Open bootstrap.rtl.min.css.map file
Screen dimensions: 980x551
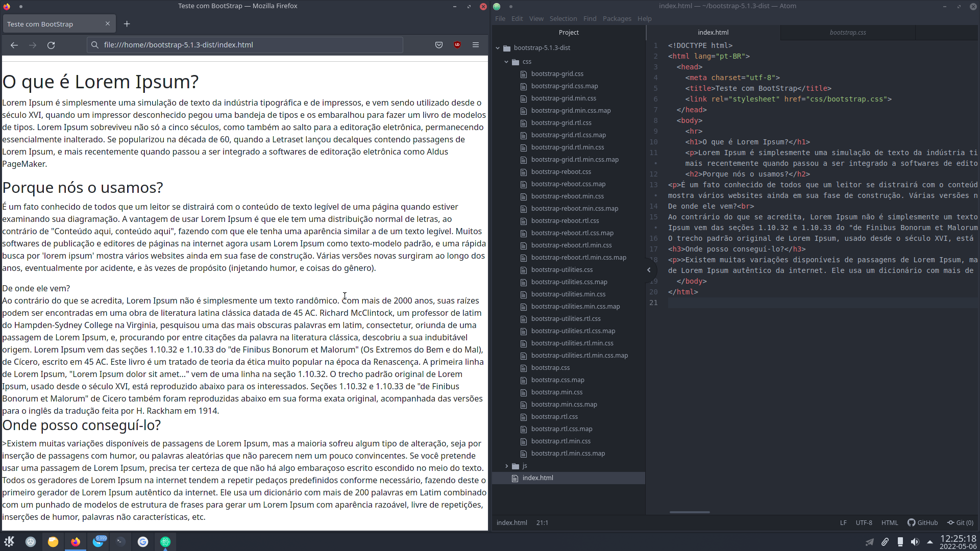tap(568, 454)
